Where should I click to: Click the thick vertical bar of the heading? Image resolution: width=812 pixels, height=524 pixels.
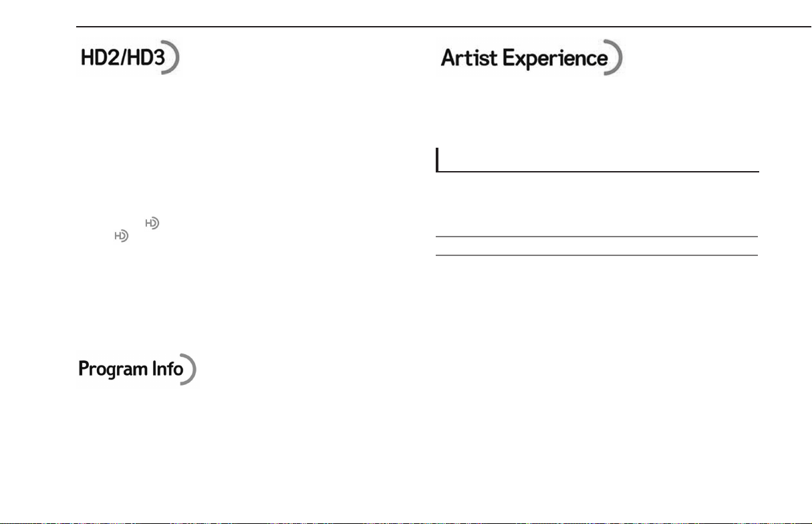tap(437, 160)
